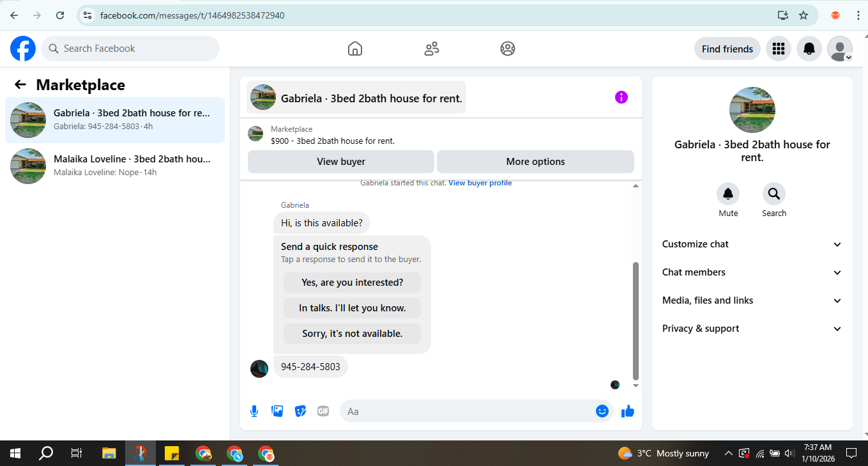The image size is (868, 466).
Task: Open the Friends icon in top navigation
Action: tap(432, 49)
